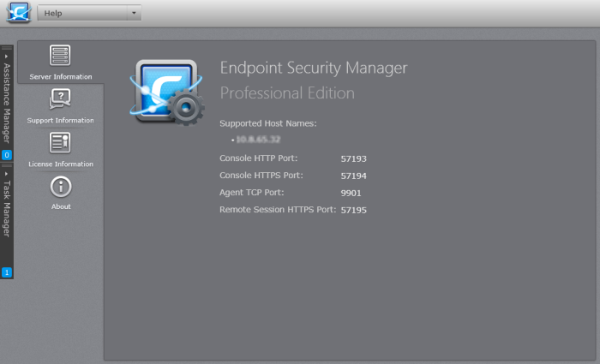The height and width of the screenshot is (364, 600).
Task: Select the License Information label
Action: point(61,164)
